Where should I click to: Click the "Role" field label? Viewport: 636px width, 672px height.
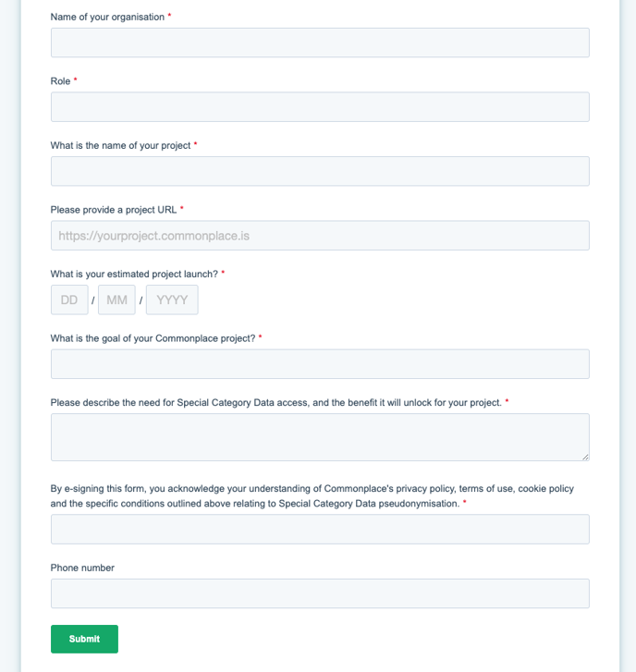60,81
